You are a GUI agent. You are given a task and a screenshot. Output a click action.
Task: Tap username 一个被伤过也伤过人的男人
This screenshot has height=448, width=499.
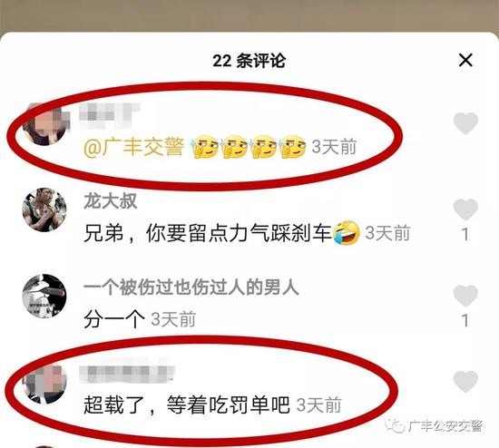[x=191, y=287]
